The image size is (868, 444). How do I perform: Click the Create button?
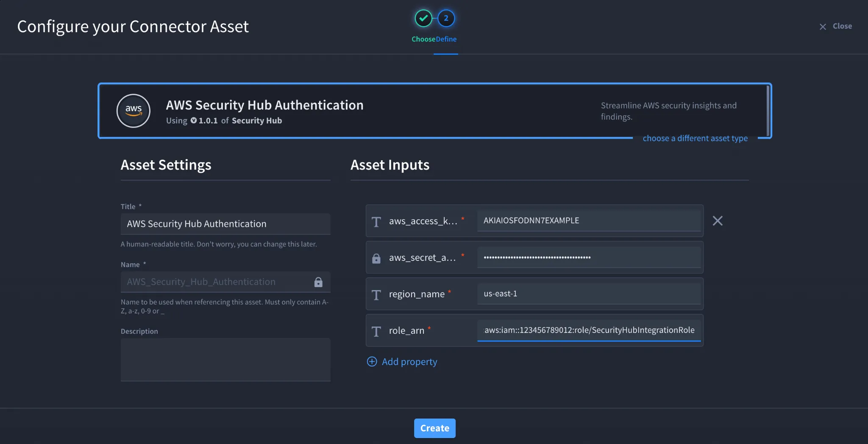(434, 428)
